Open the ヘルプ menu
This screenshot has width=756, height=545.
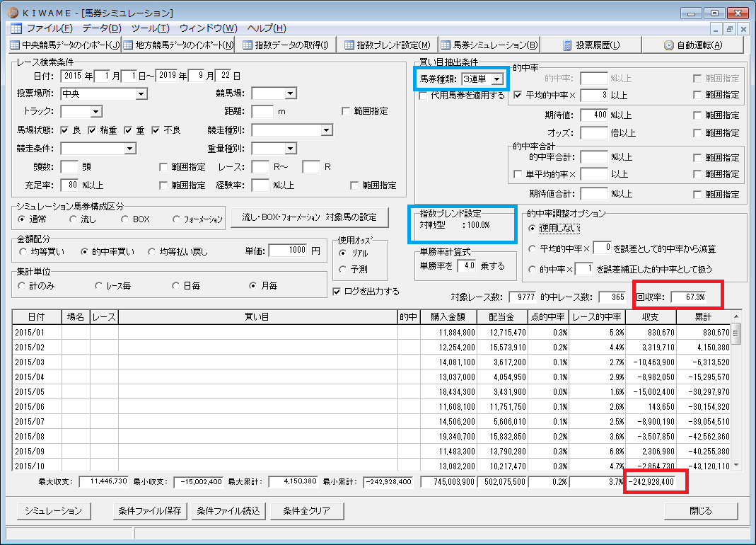[x=266, y=28]
